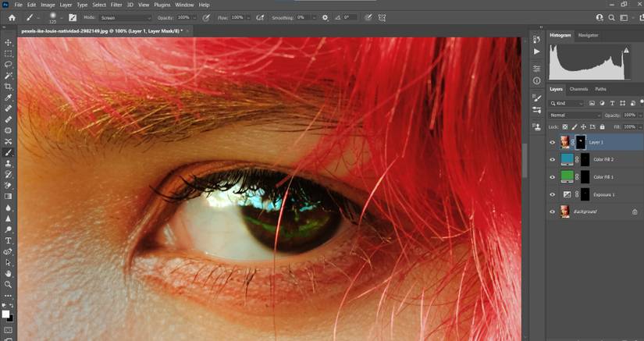The width and height of the screenshot is (644, 341).
Task: Toggle lock image pixels brush icon
Action: tap(575, 127)
